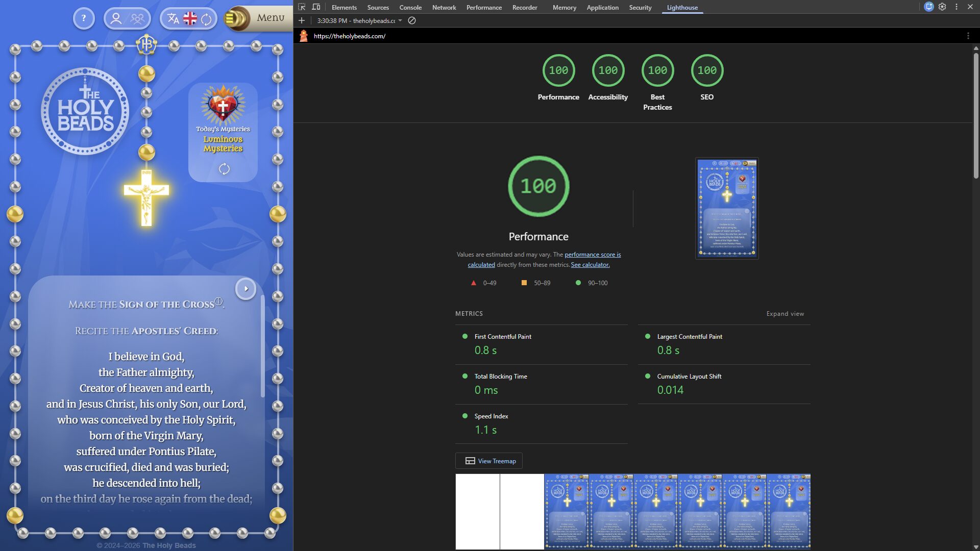Select group prayer mode icon

coord(137,19)
